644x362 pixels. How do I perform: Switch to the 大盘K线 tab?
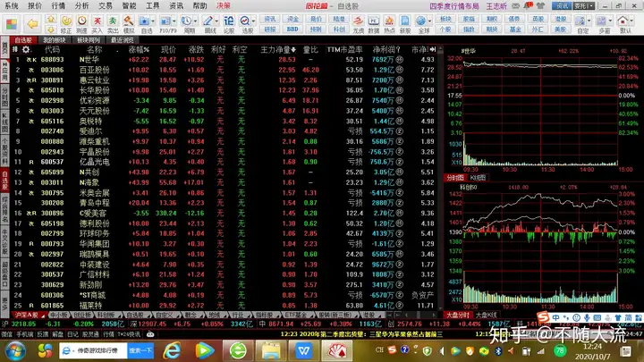(487, 315)
